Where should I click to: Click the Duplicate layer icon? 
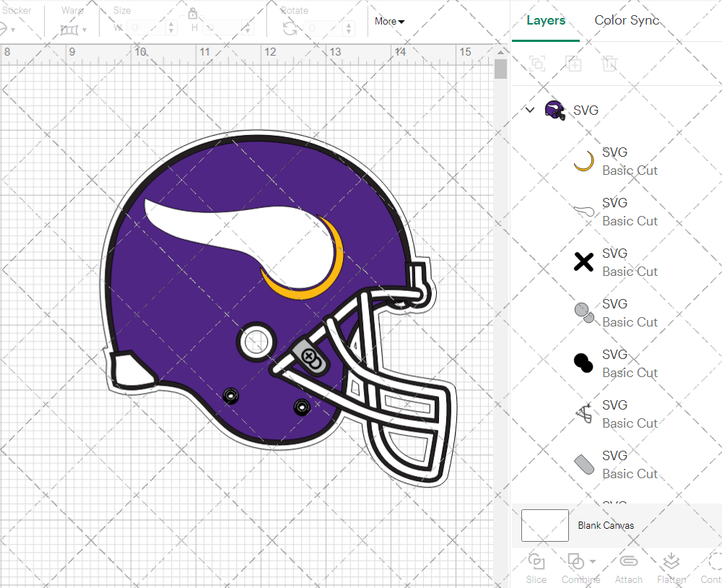click(x=573, y=64)
